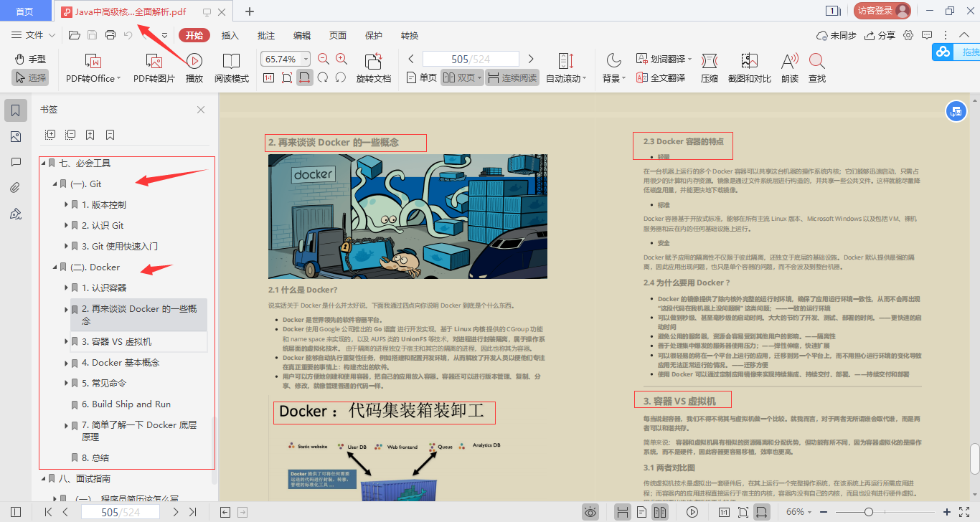Expand the 1. 版本控制 bookmark

point(66,205)
